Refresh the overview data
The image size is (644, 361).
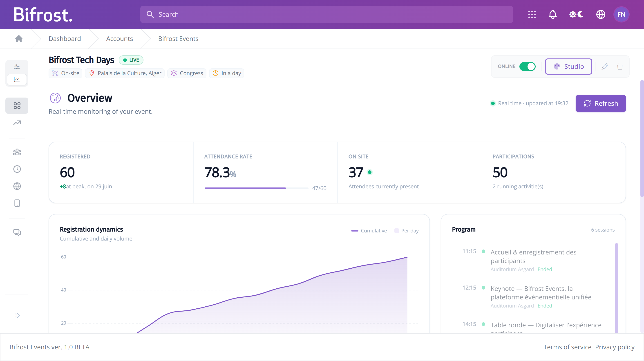(601, 103)
